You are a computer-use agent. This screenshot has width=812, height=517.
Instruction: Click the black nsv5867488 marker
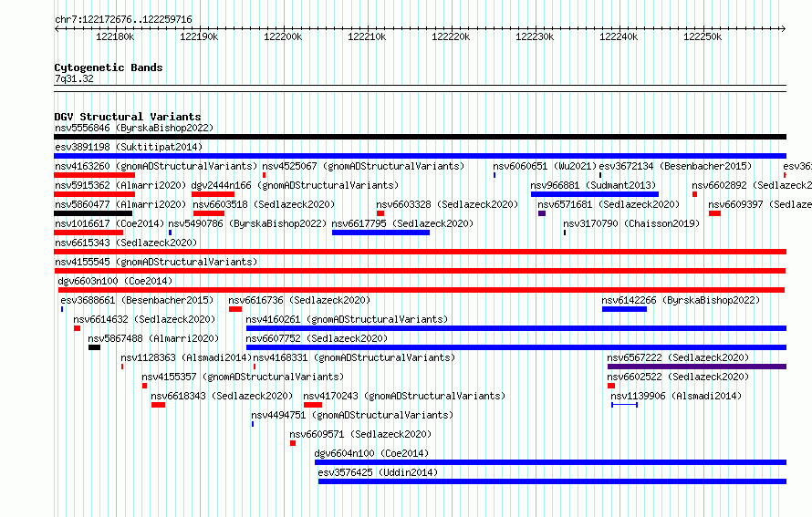tap(94, 347)
